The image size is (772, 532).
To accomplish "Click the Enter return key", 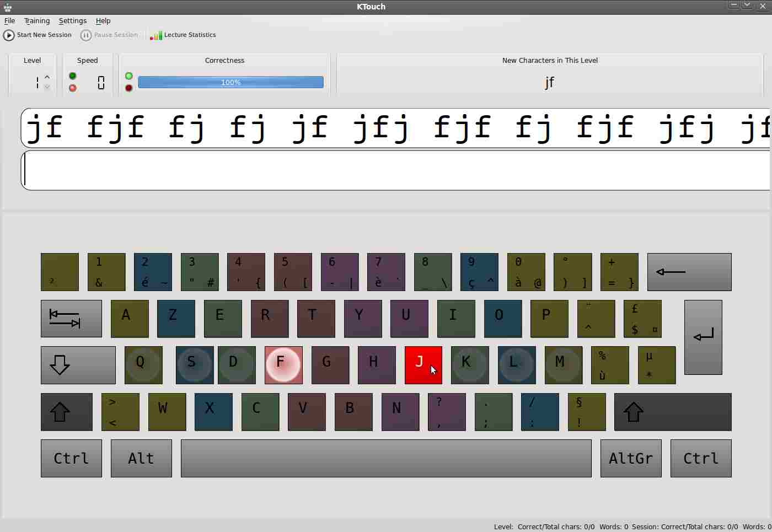I will point(703,337).
